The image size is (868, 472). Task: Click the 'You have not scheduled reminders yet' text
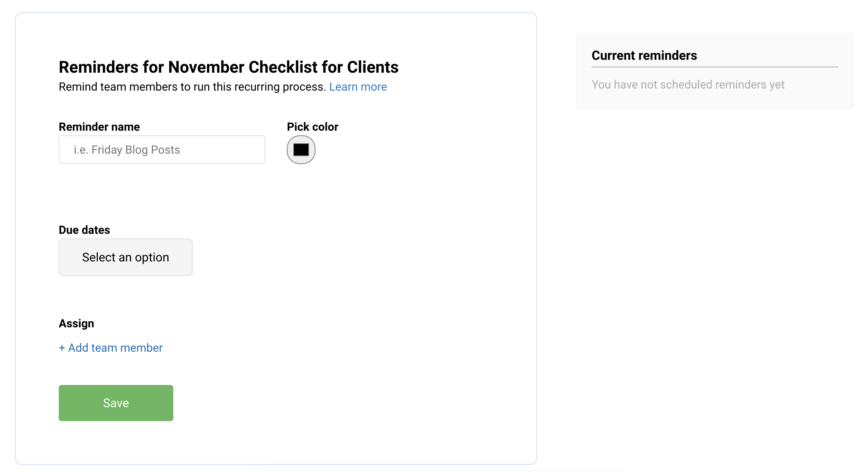[688, 85]
